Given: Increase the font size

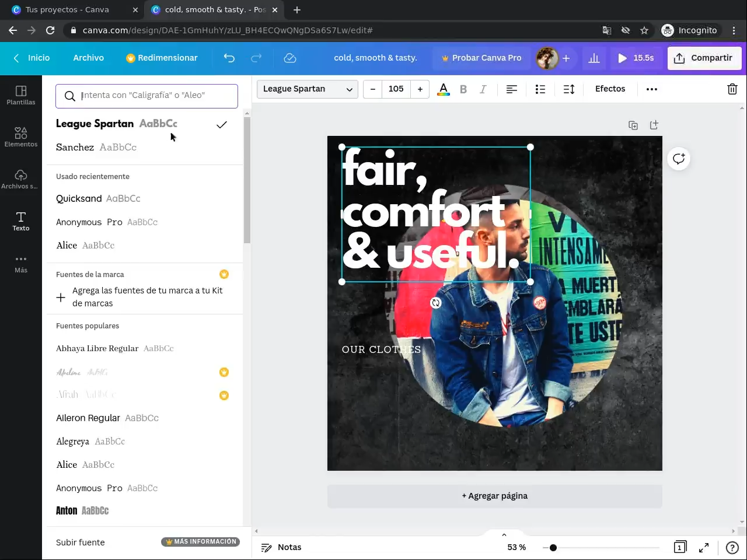Looking at the screenshot, I should (x=420, y=89).
